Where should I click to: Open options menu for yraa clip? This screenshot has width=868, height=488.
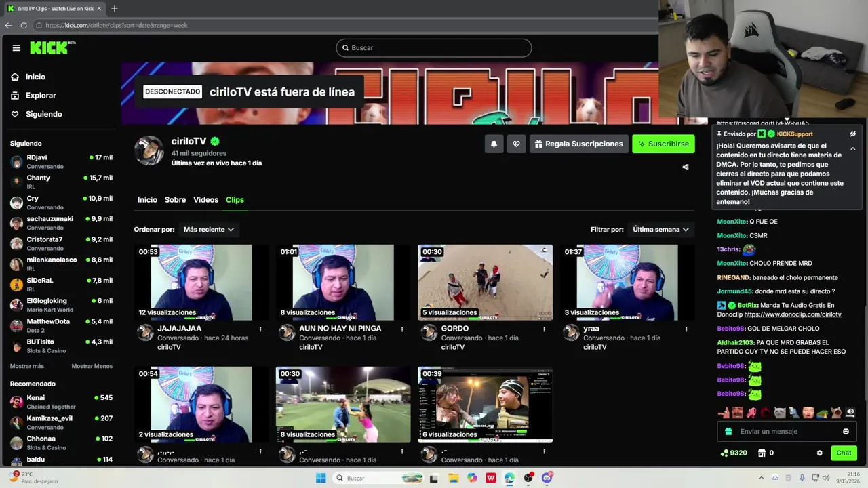point(686,329)
